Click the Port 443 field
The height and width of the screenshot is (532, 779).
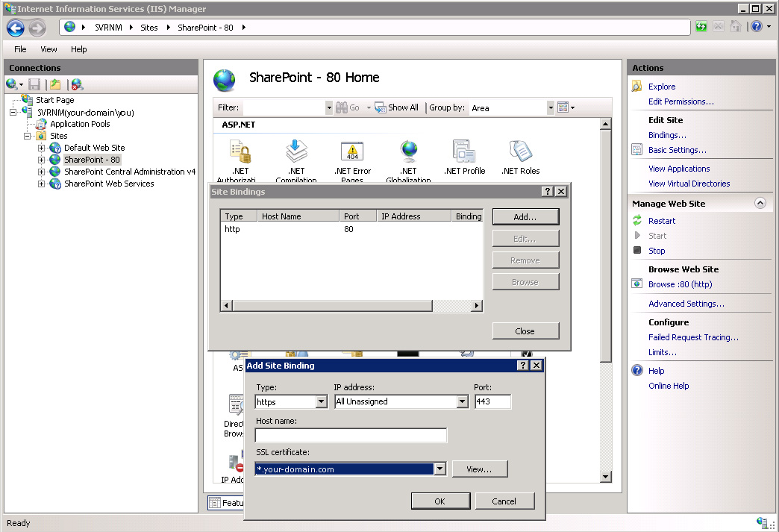[492, 401]
